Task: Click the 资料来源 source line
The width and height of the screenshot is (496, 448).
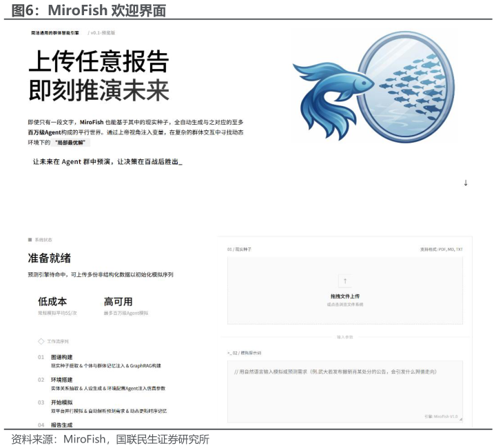Action: pyautogui.click(x=110, y=439)
